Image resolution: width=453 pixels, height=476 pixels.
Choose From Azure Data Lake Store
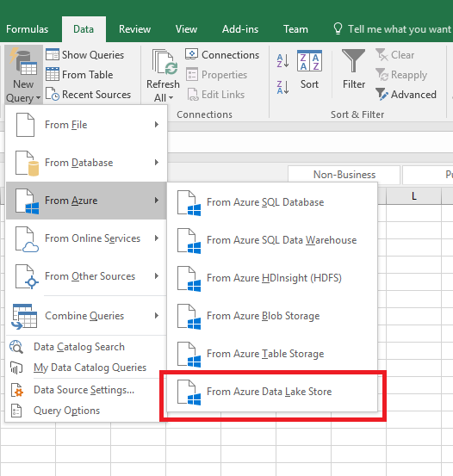tap(272, 392)
